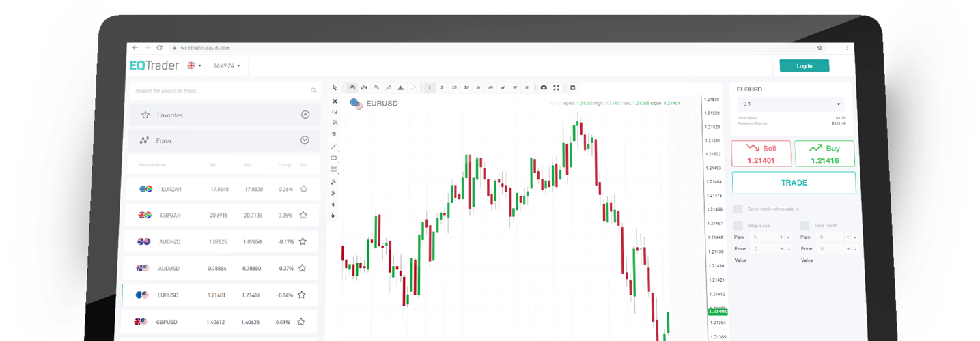Viewport: 980px width, 341px height.
Task: Add EURZAR to favorites with star
Action: point(303,189)
